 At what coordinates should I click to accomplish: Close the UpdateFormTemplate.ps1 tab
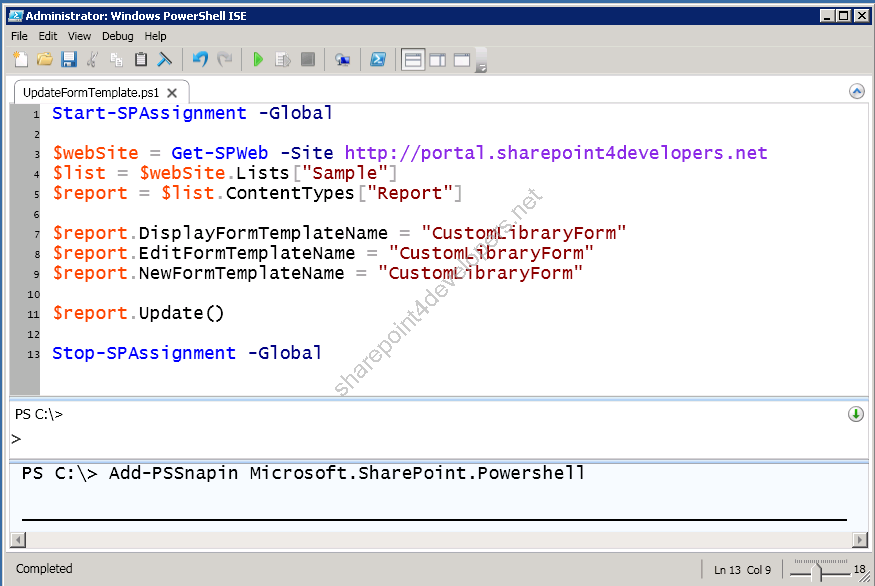pos(172,93)
